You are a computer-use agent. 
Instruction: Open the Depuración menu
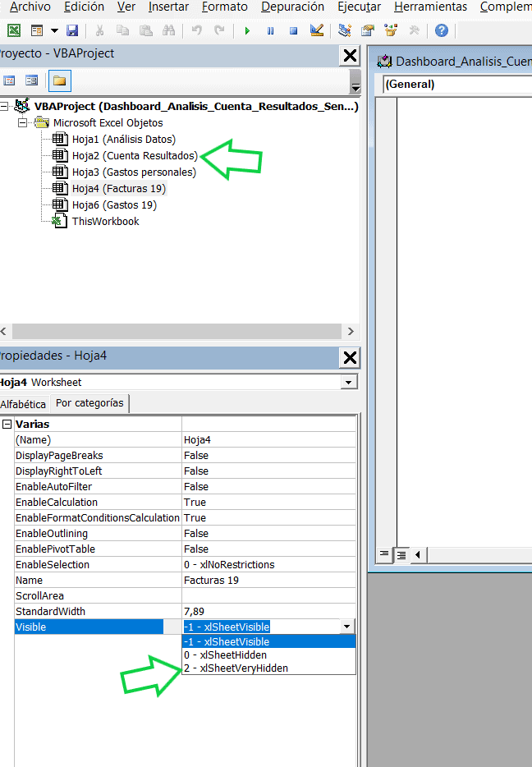(x=292, y=7)
